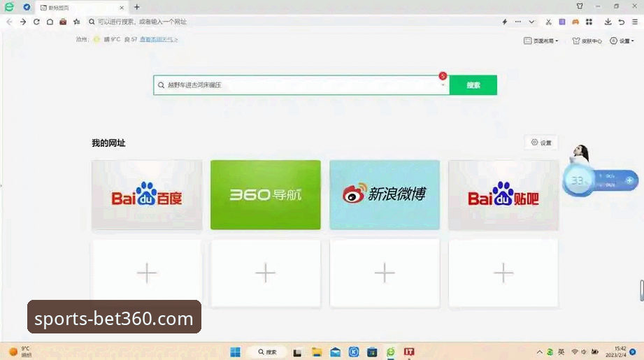The image size is (644, 360).
Task: Open the four-squares apps grid icon
Action: pos(589,22)
